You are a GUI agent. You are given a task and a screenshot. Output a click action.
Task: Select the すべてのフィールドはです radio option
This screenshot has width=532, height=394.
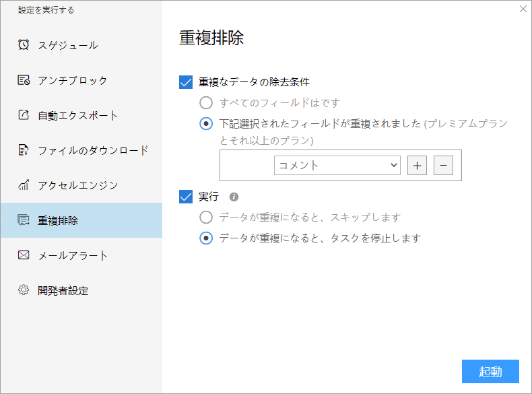206,103
